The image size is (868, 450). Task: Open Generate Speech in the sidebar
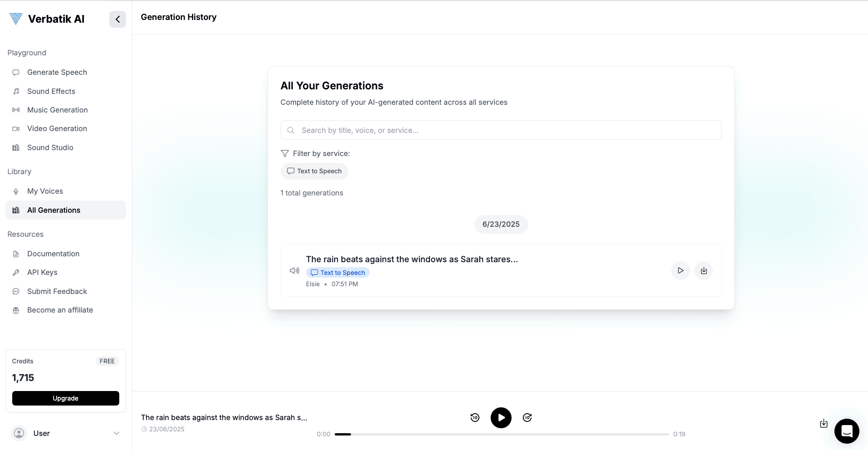(57, 72)
